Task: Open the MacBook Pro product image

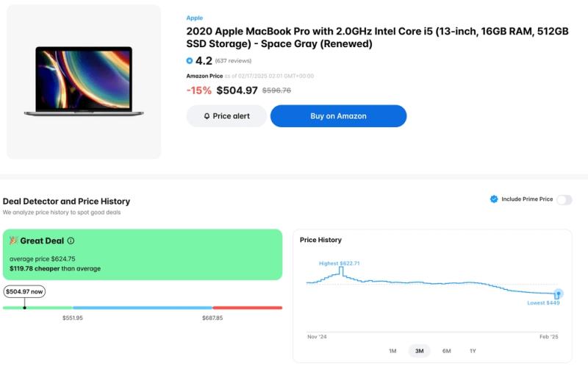Action: (x=84, y=82)
